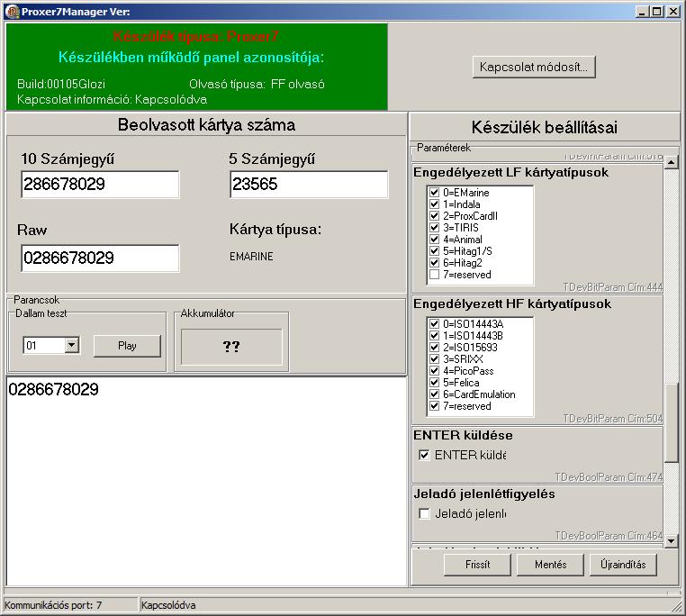Uncheck 5=Hitag1/S card type
686x616 pixels.
click(434, 251)
